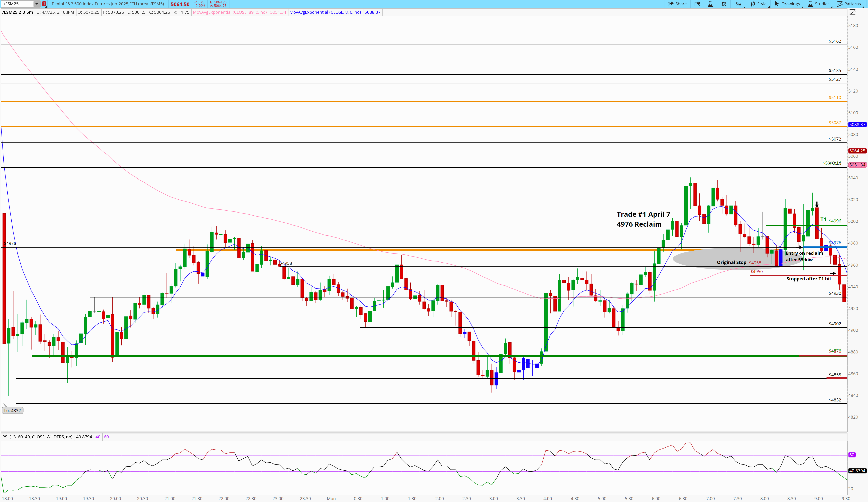Click the red link number 1 icon

(44, 4)
